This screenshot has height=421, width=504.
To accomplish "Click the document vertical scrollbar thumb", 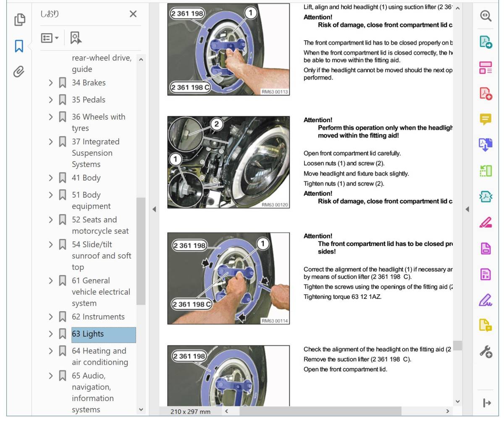I will pos(457,345).
